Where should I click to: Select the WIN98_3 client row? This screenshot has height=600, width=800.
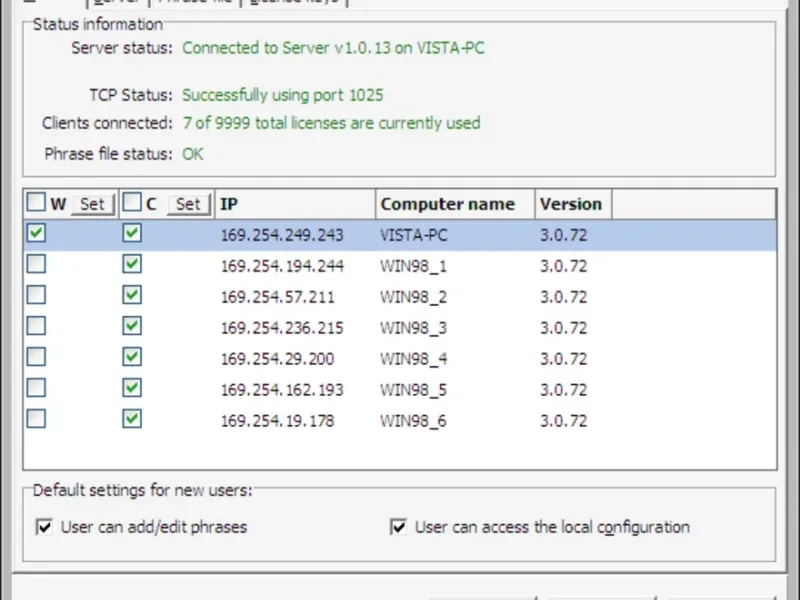(413, 328)
